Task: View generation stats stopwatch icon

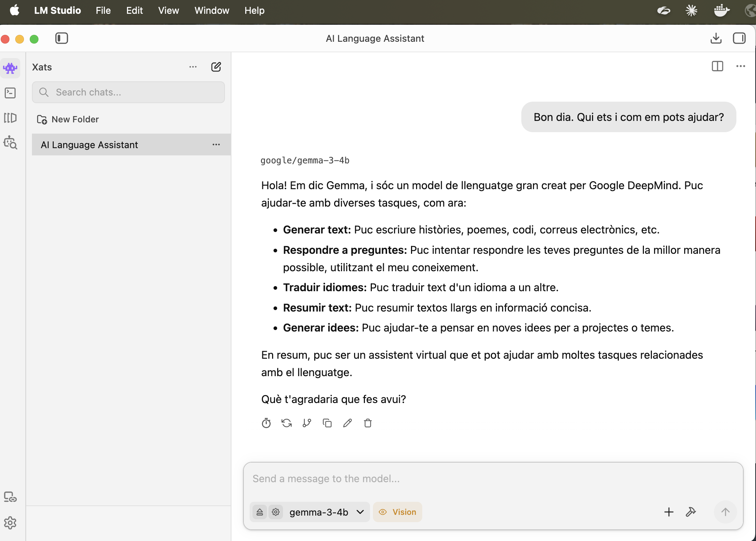Action: [266, 423]
